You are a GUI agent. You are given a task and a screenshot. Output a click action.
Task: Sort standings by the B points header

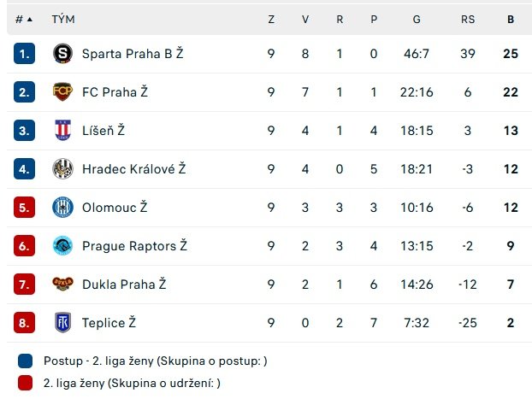[511, 19]
